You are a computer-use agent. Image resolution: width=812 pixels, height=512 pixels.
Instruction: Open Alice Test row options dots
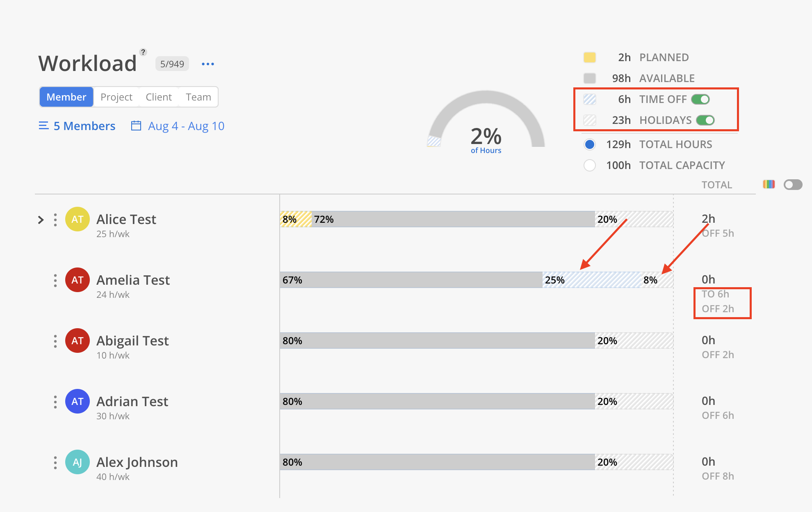coord(55,220)
